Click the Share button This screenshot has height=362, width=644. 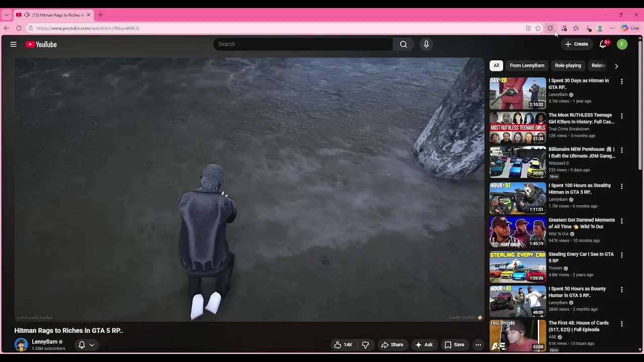[392, 345]
